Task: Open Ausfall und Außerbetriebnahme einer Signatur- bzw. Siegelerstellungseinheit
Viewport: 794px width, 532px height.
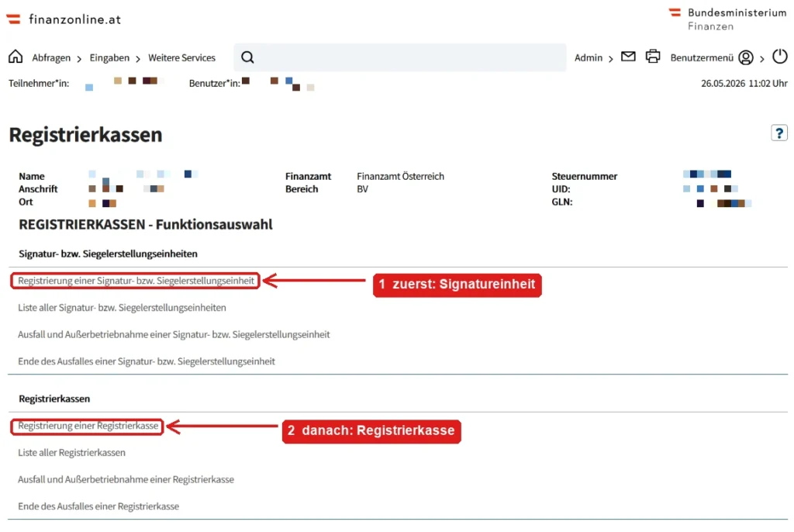Action: coord(174,334)
